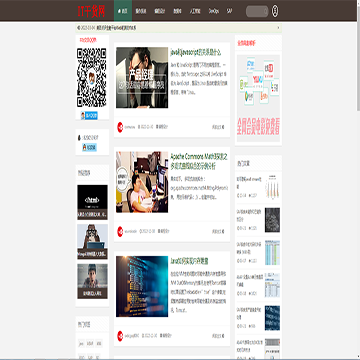
Task: Click the speaker icon in announcement bar
Action: point(78,28)
